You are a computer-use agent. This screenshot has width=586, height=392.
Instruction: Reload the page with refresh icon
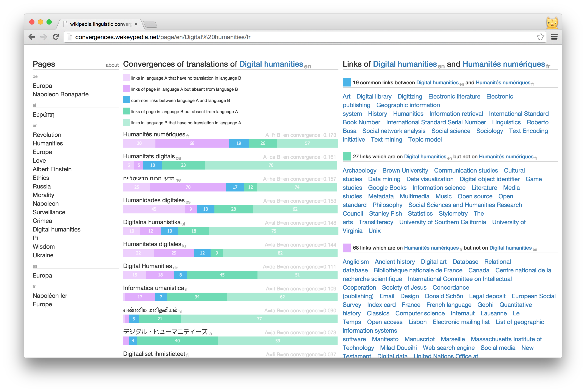[x=56, y=37]
